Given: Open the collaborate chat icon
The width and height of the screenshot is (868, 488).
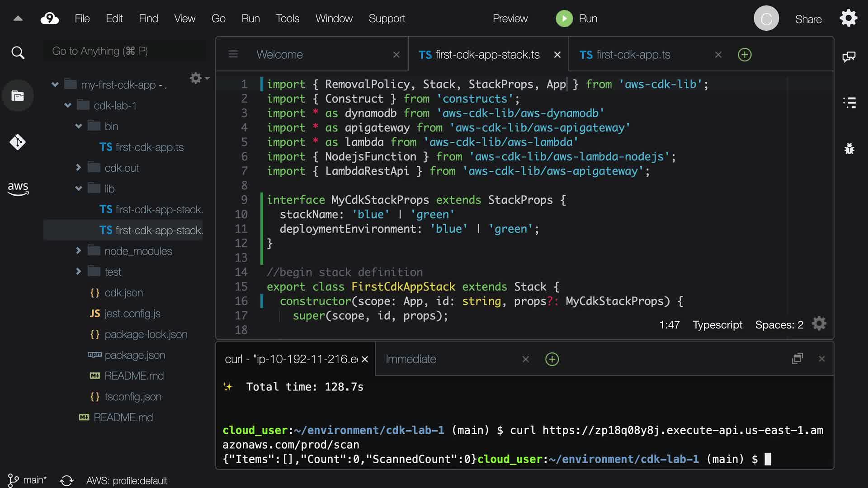Looking at the screenshot, I should [x=849, y=56].
